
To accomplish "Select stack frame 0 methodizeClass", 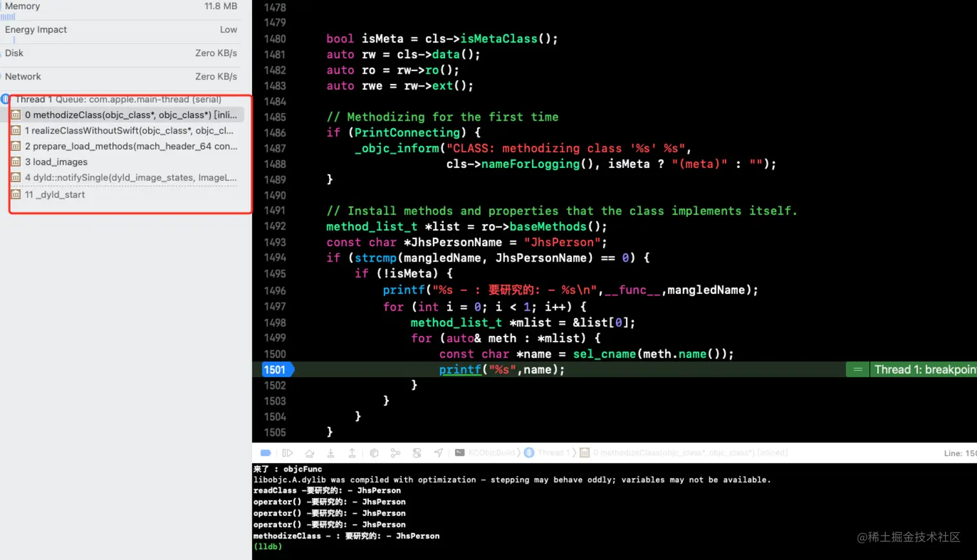I will (127, 115).
